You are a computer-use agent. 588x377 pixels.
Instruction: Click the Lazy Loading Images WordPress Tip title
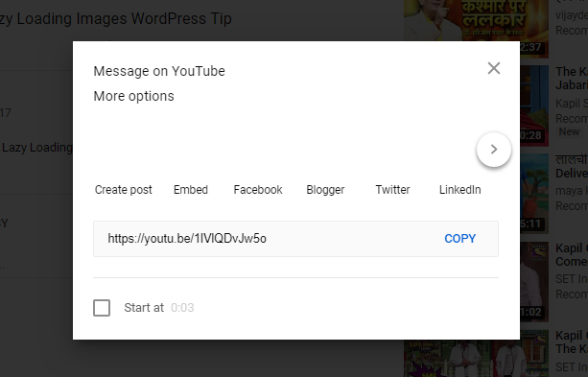tap(116, 18)
